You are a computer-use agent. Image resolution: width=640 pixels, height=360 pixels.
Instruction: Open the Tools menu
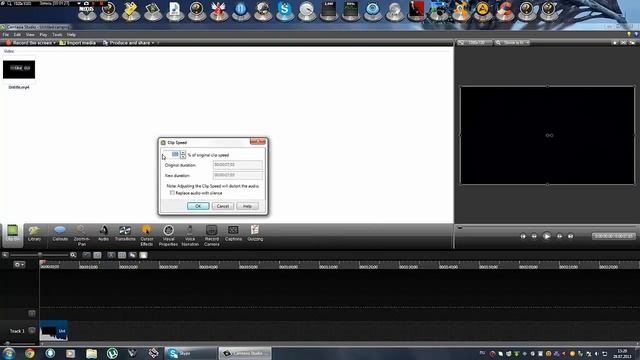coord(57,35)
